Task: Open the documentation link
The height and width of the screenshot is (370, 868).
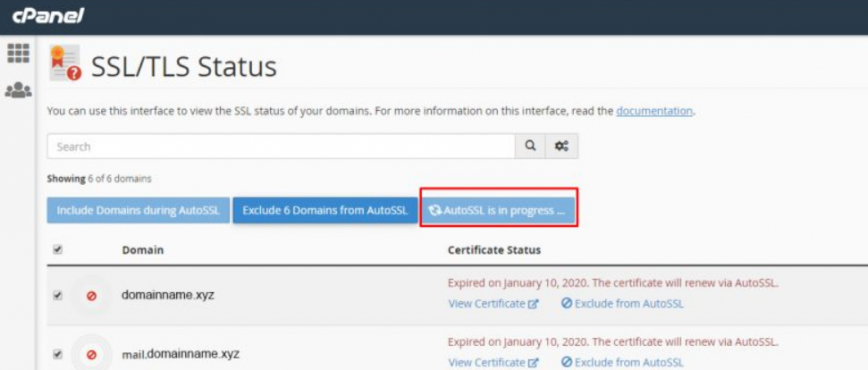Action: click(654, 111)
